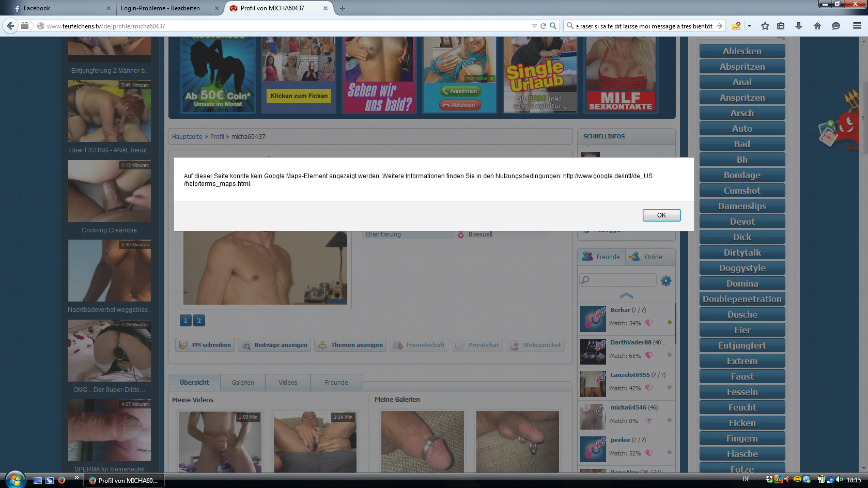
Task: Collapse friends list with the up chevron
Action: point(626,295)
